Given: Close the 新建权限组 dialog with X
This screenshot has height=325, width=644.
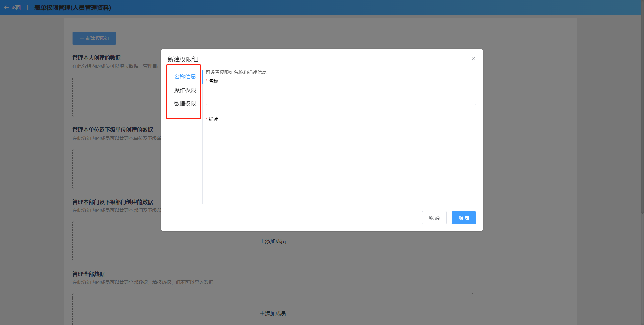Looking at the screenshot, I should pyautogui.click(x=473, y=58).
